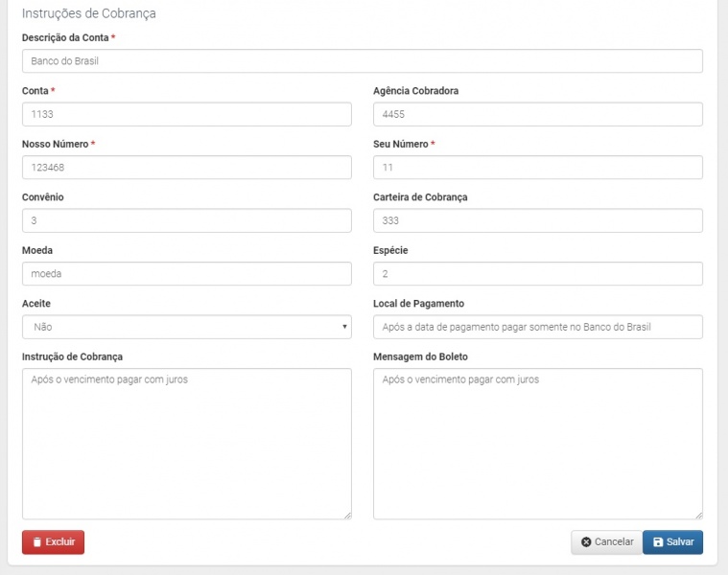Focus the Espécie input field
Image resolution: width=728 pixels, height=575 pixels.
(538, 273)
